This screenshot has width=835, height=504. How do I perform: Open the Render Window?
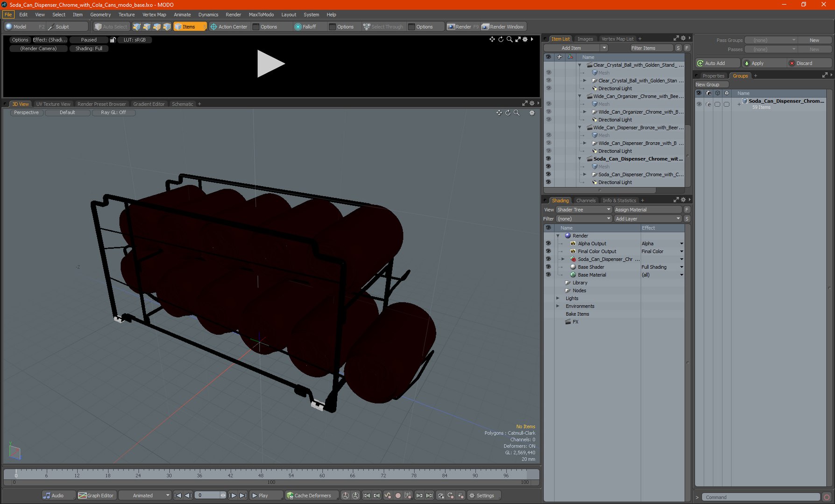(503, 27)
